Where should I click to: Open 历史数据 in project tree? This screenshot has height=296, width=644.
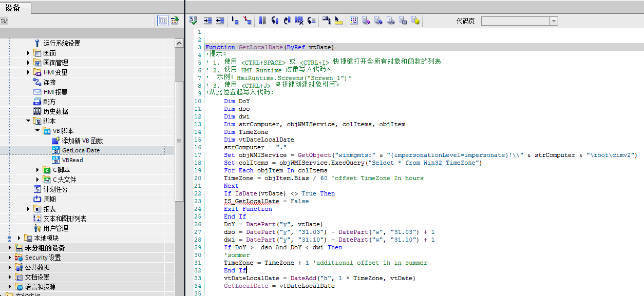point(55,111)
